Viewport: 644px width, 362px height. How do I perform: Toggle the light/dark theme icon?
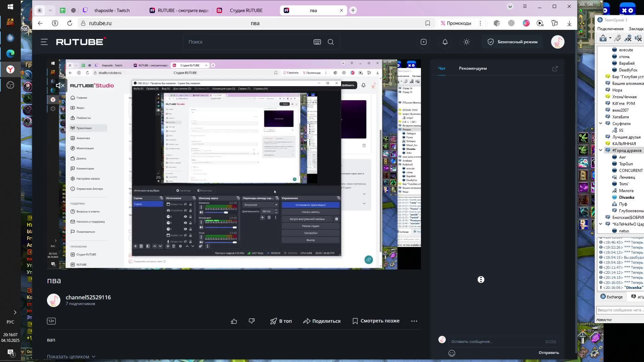(x=467, y=42)
